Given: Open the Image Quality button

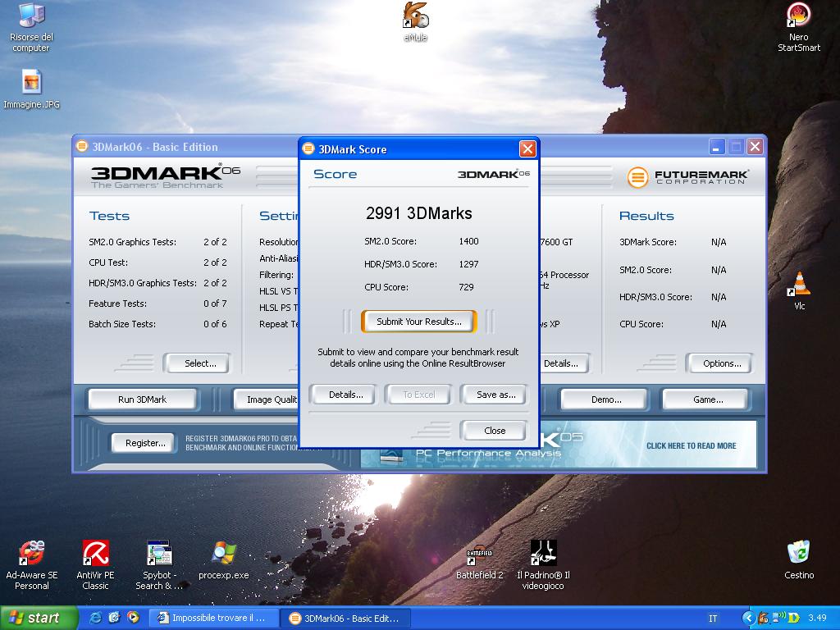Looking at the screenshot, I should [267, 399].
